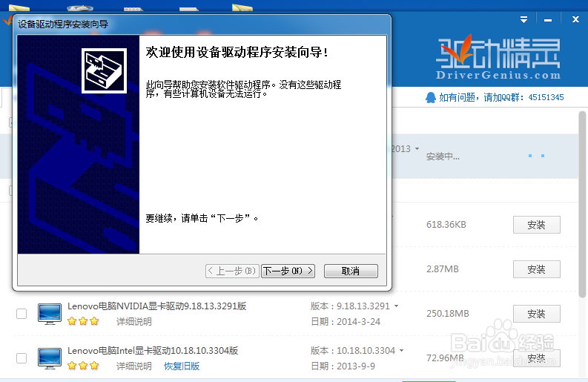
Task: Open version dropdown for 10.18.10.3304
Action: click(401, 351)
